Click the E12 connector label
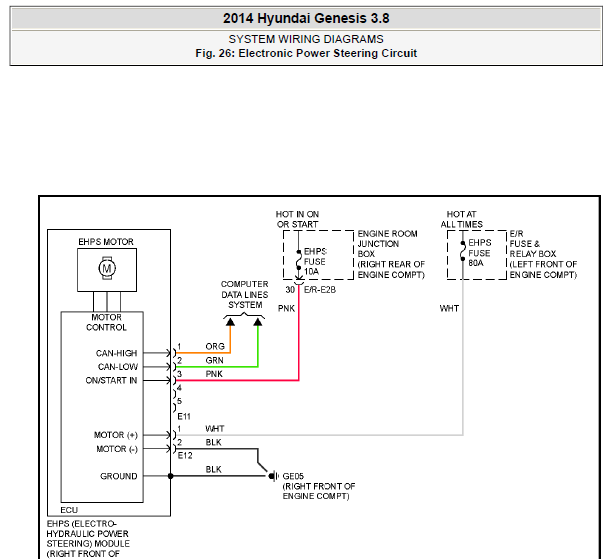 (185, 456)
